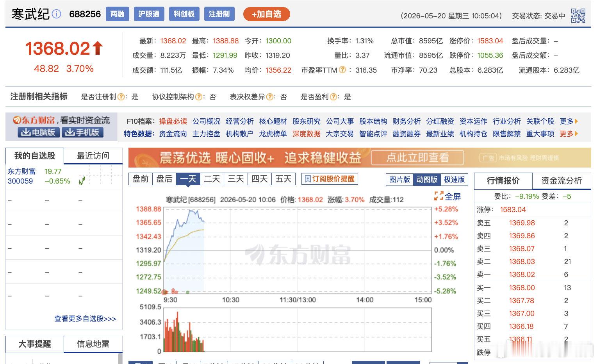
Task: Download the 电脑版 client
Action: tap(39, 132)
